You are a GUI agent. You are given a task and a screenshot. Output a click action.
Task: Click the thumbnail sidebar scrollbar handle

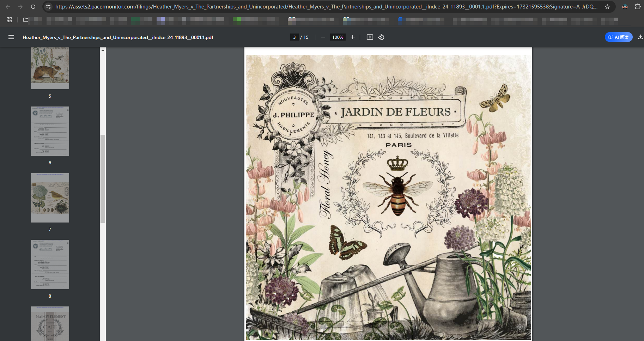coord(103,178)
